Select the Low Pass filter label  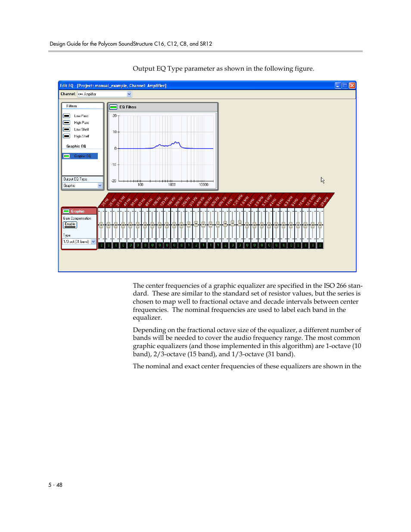(x=81, y=116)
